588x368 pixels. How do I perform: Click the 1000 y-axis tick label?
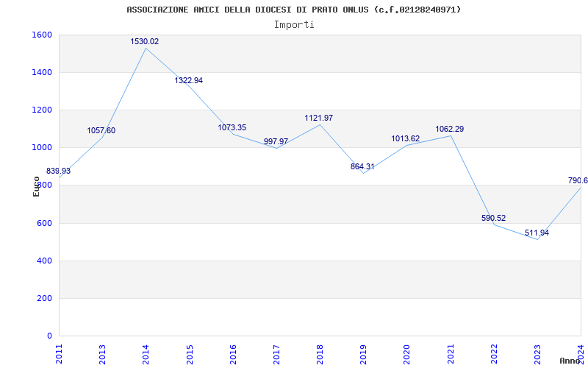[42, 148]
